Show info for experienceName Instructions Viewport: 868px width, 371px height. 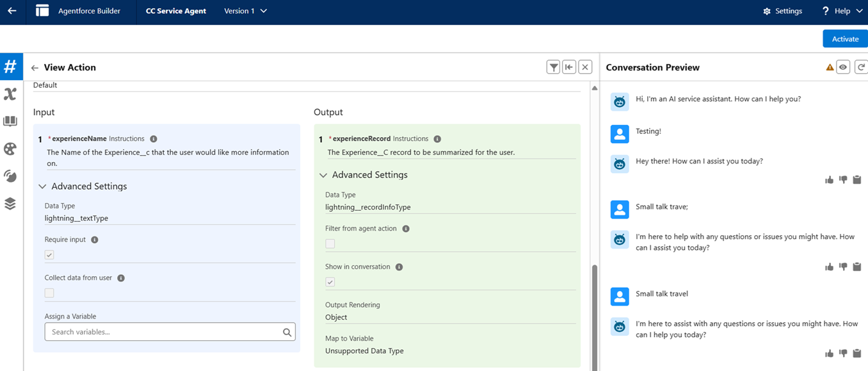153,139
